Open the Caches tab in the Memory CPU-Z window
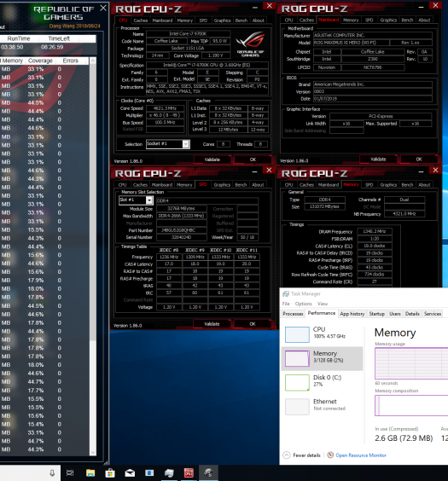Screen dimensions: 448x481 [307, 185]
